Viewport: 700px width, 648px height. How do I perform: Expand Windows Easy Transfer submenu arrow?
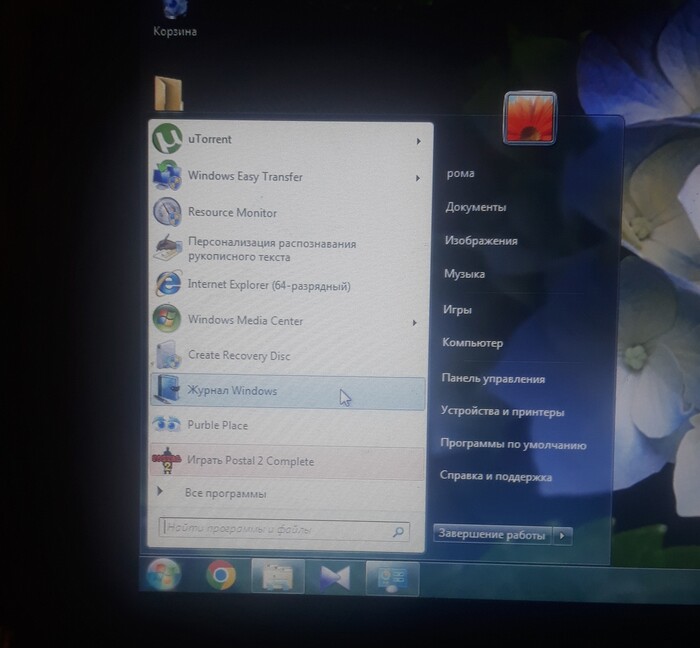pos(417,178)
